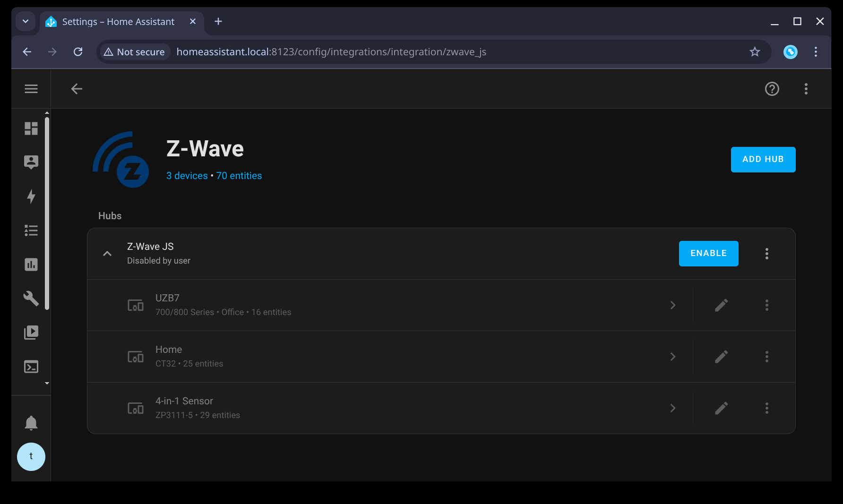Screen dimensions: 843x504
Task: Click the address bar URL
Action: coord(331,52)
